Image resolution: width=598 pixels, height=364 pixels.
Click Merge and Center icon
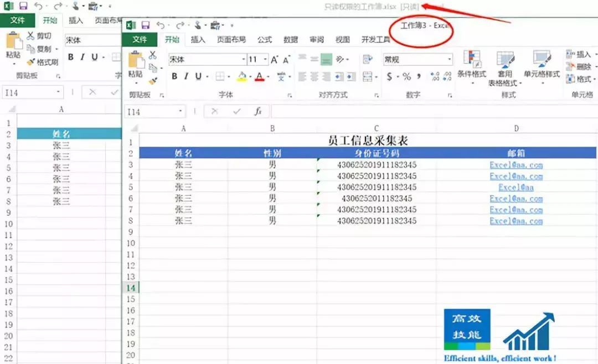pos(367,76)
